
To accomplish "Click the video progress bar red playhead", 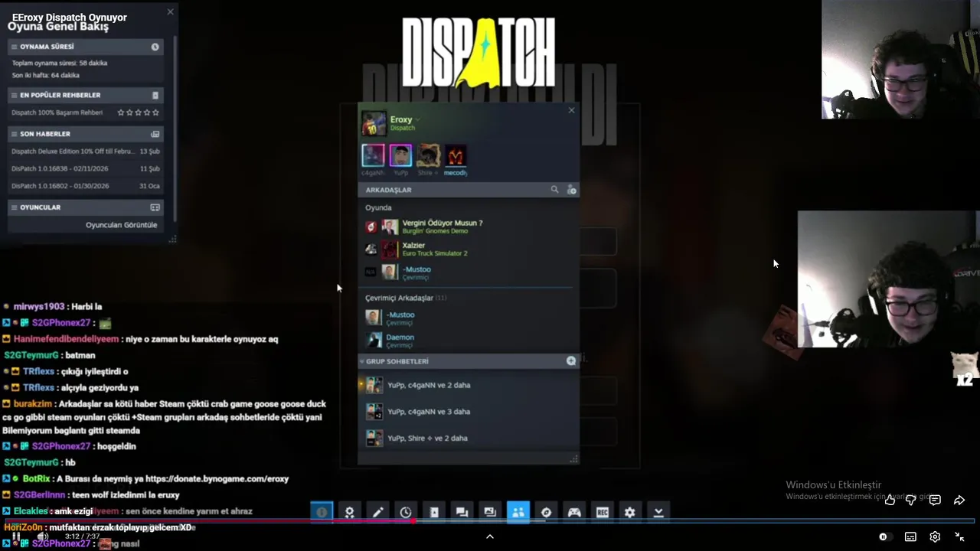I will (414, 521).
